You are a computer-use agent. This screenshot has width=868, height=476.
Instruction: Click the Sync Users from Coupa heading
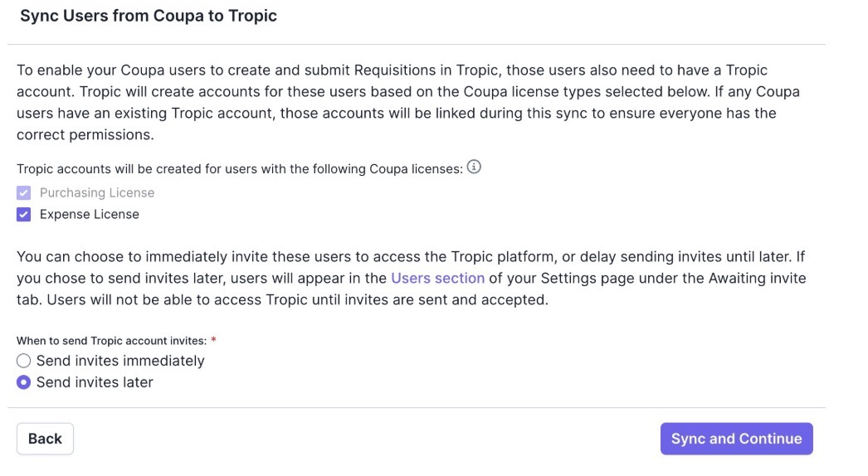[149, 16]
